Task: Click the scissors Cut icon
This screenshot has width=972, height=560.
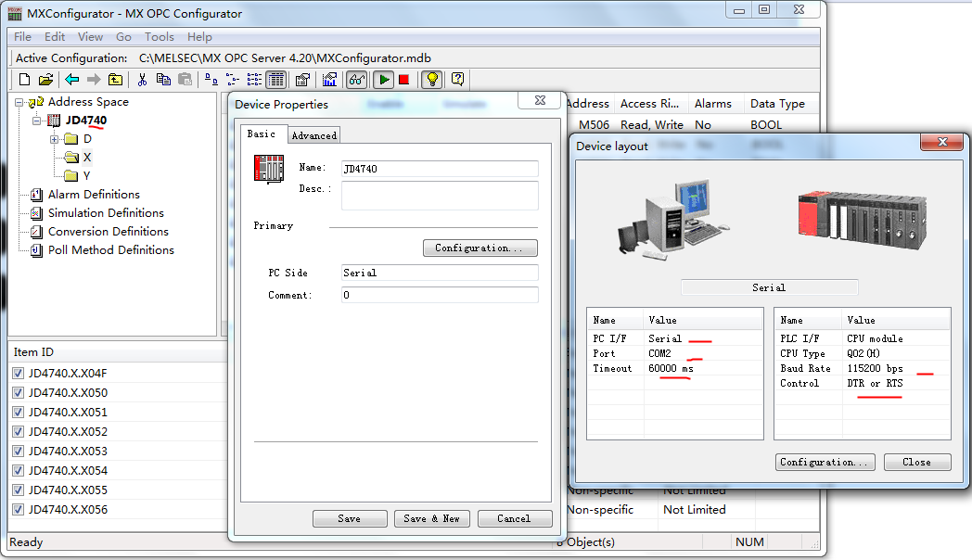Action: click(x=143, y=80)
